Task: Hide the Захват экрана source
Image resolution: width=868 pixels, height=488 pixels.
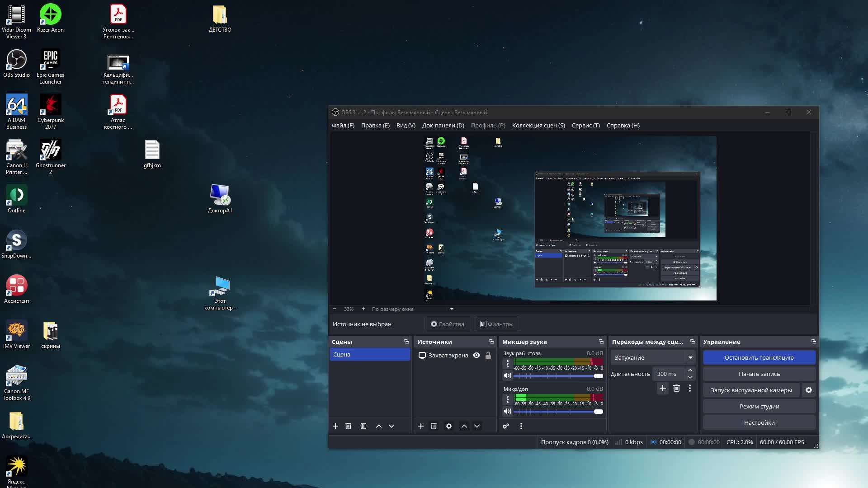Action: [x=476, y=355]
